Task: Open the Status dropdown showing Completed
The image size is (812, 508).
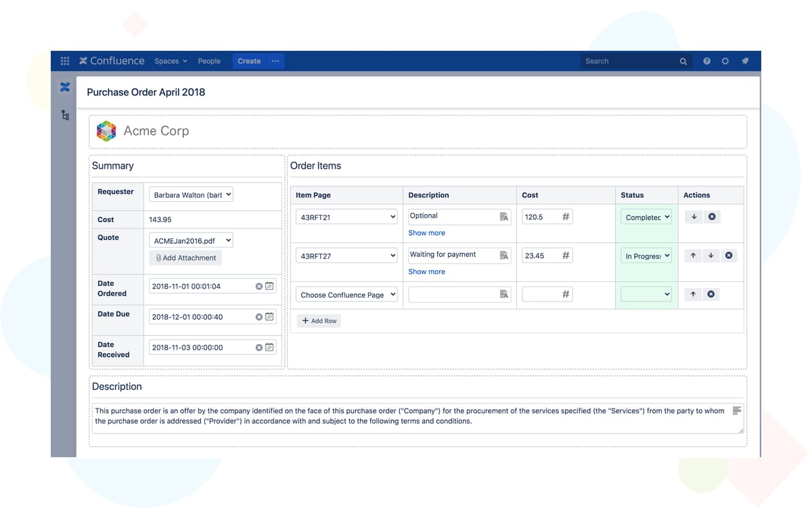Action: click(645, 216)
